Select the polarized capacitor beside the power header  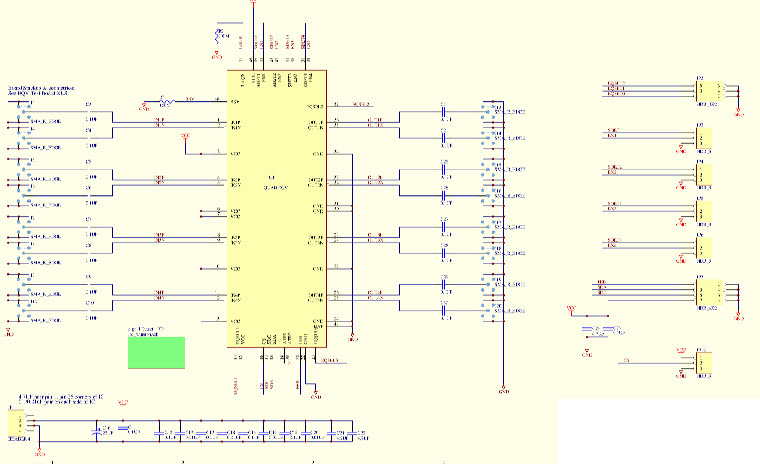(97, 432)
